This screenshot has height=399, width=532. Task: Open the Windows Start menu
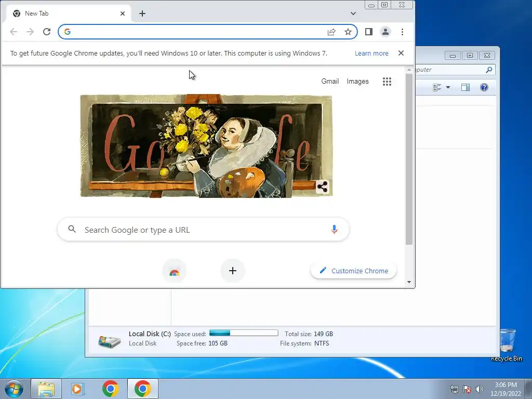pos(14,389)
